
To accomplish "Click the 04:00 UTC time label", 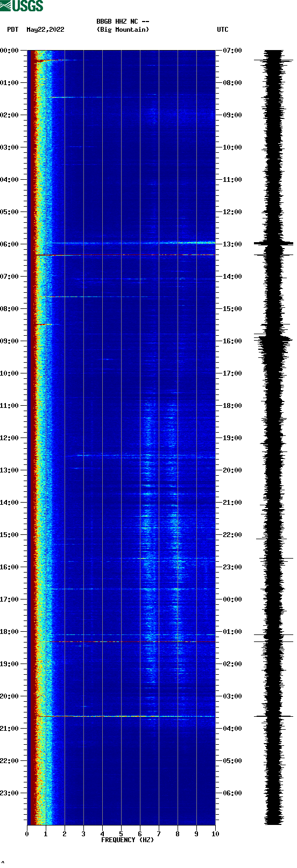I will pyautogui.click(x=232, y=729).
